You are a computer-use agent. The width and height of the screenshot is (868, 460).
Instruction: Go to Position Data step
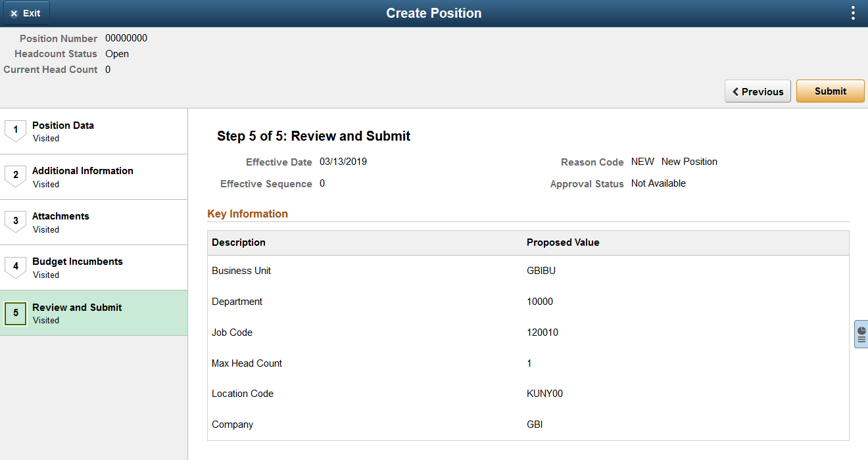93,131
